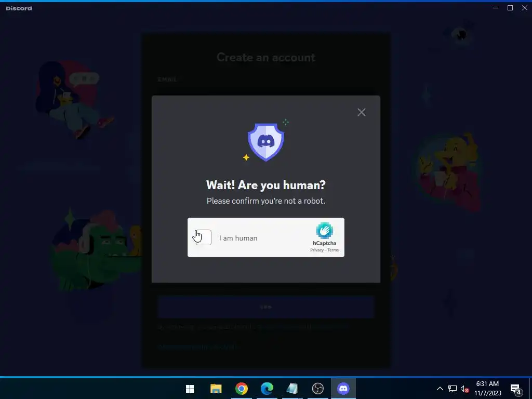Click the muted volume tray icon
Image resolution: width=532 pixels, height=399 pixels.
pyautogui.click(x=464, y=389)
